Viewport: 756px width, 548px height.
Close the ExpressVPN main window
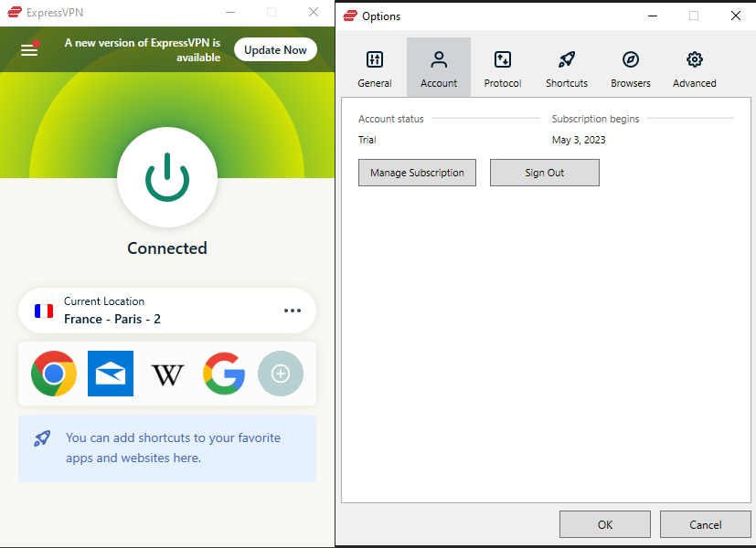point(314,12)
